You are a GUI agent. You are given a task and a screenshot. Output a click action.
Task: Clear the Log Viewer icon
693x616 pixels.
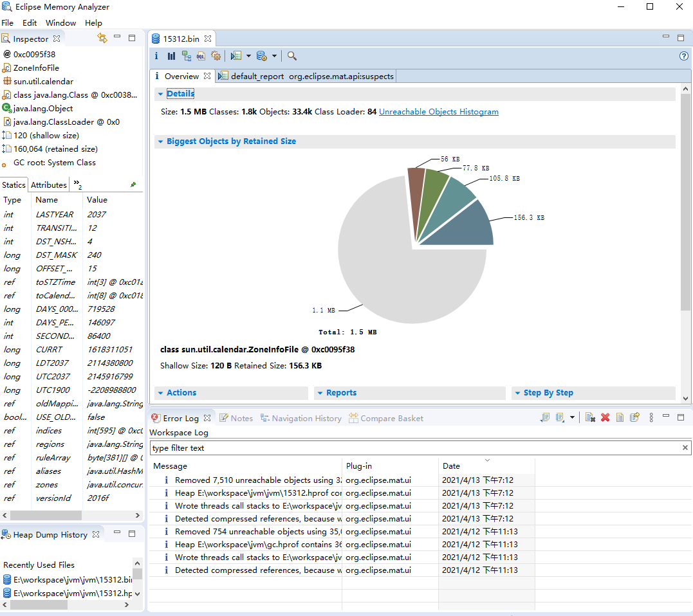click(x=590, y=417)
